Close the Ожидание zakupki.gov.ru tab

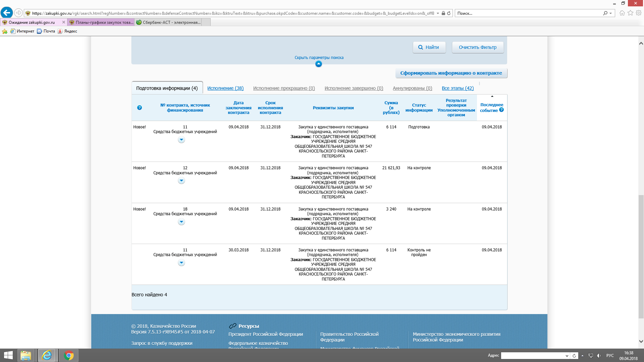point(64,22)
